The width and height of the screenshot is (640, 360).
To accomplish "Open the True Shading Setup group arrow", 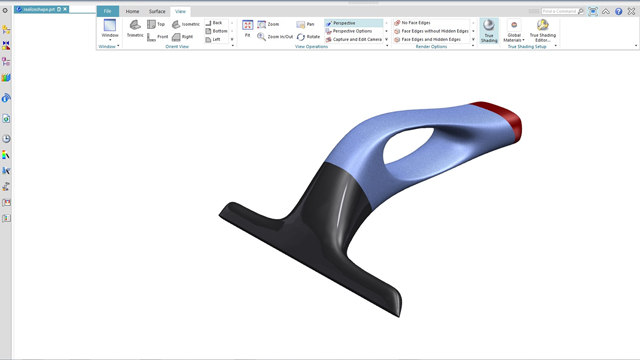I will click(556, 46).
